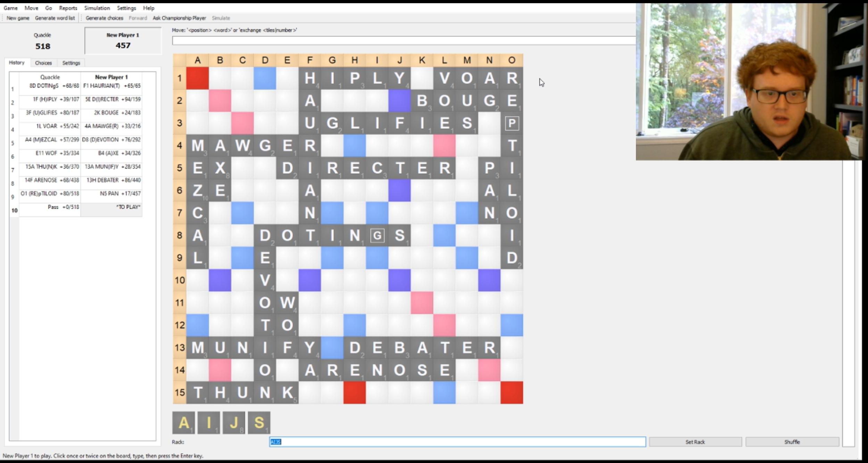Click Generate choices in toolbar
868x463 pixels.
104,18
